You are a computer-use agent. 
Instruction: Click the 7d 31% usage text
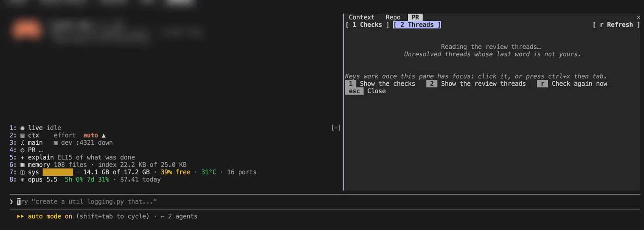[x=98, y=180]
